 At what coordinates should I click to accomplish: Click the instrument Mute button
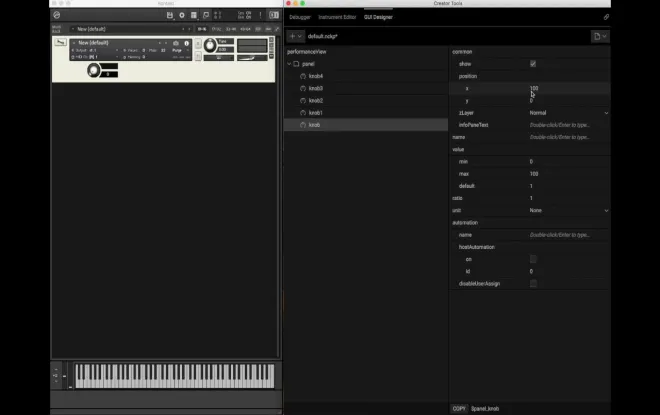198,56
